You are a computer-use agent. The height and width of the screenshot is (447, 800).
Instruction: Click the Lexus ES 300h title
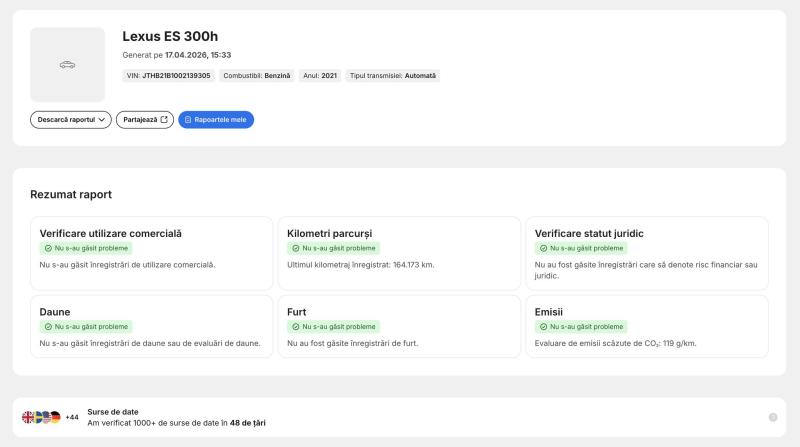point(170,37)
